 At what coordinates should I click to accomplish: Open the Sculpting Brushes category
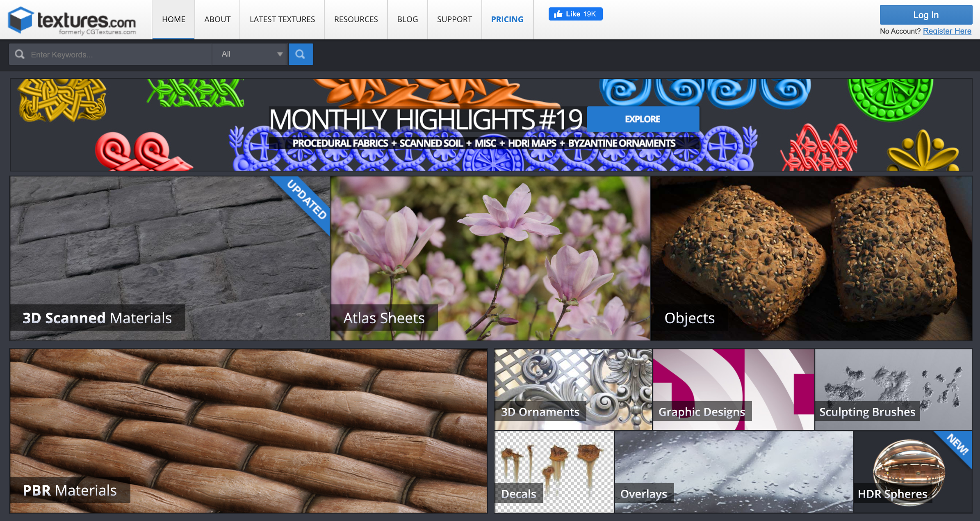click(x=893, y=389)
